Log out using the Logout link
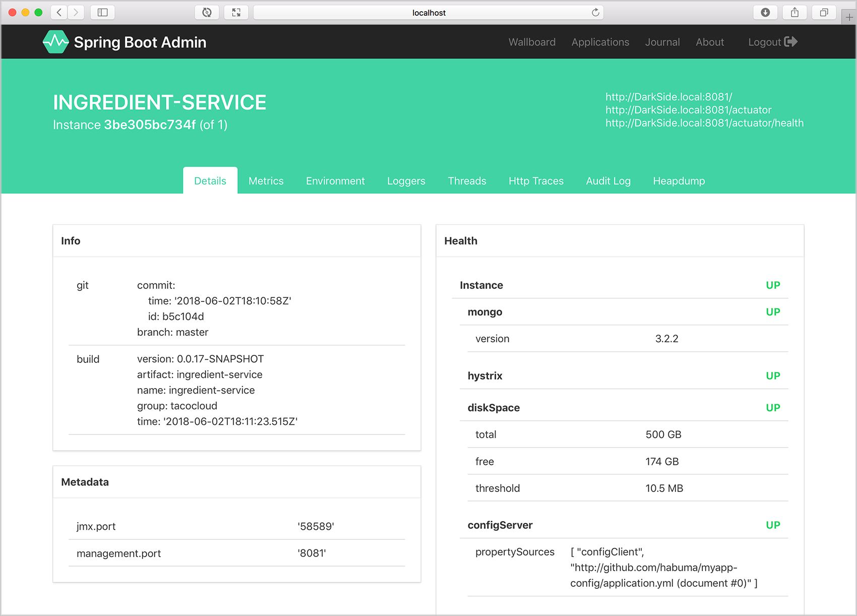 click(x=772, y=42)
